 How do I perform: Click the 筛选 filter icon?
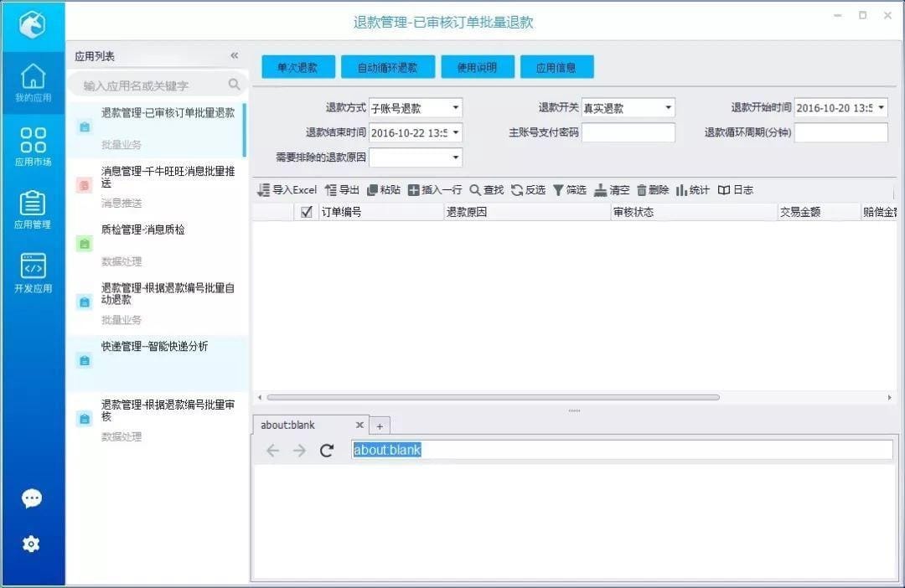click(571, 189)
